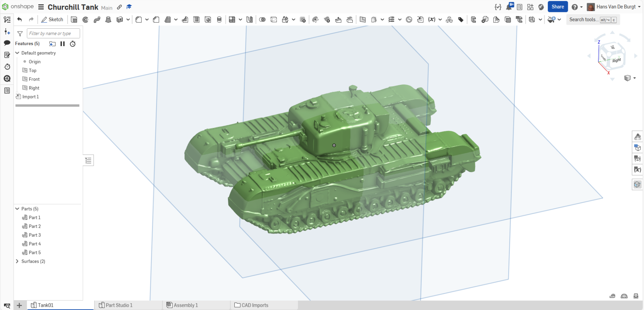
Task: Choose the Sweep feature tool
Action: click(97, 20)
